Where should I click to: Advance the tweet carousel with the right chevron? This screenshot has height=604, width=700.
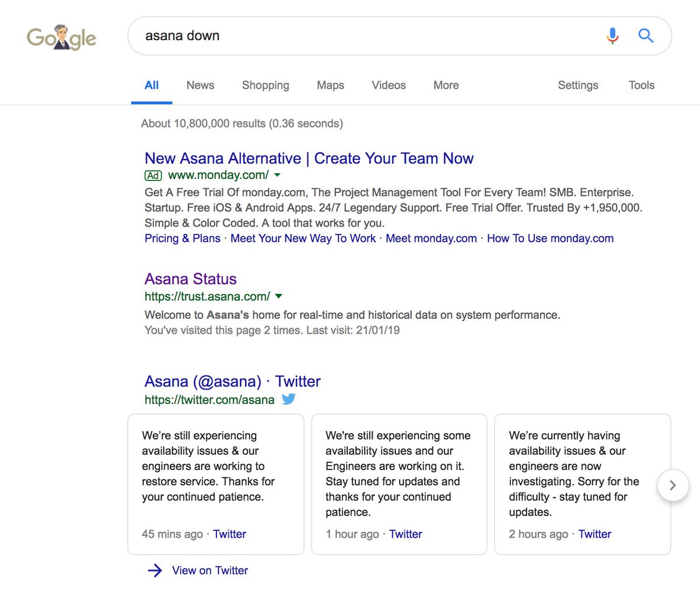tap(673, 485)
